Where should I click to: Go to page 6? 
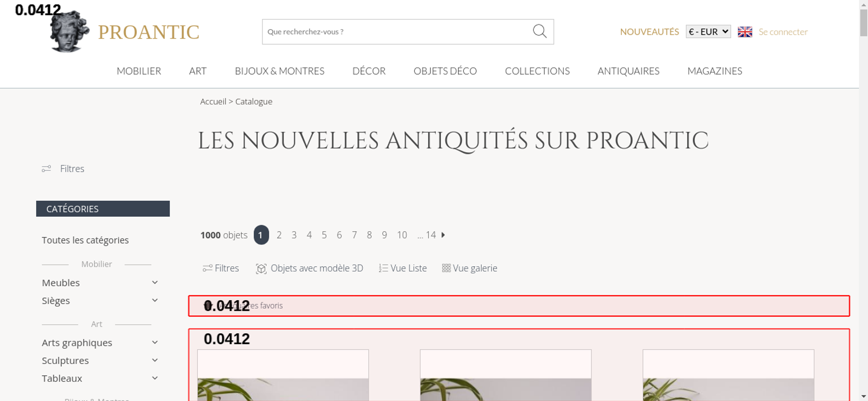(x=339, y=235)
